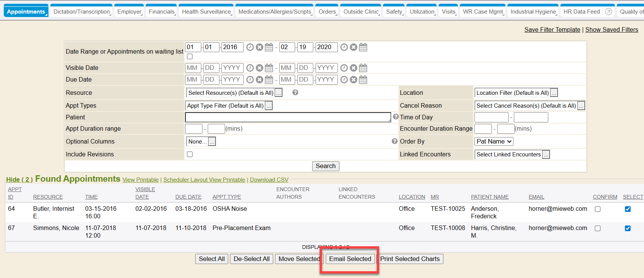Open the Order By dropdown
The image size is (644, 278).
[494, 142]
